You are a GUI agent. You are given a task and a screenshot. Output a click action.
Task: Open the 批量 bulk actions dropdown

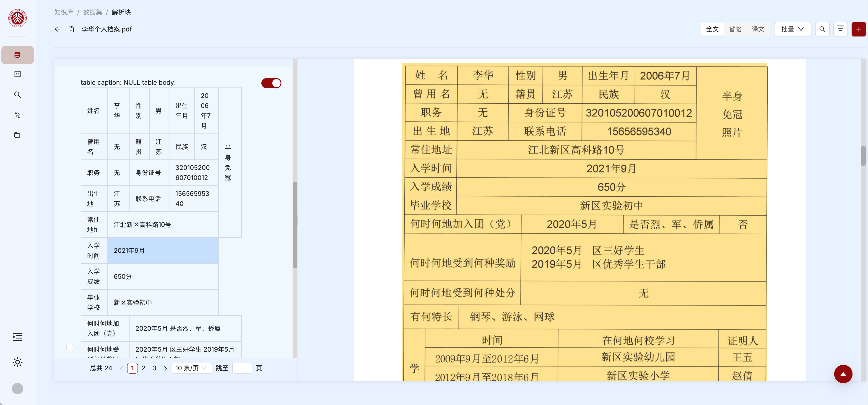(x=792, y=29)
